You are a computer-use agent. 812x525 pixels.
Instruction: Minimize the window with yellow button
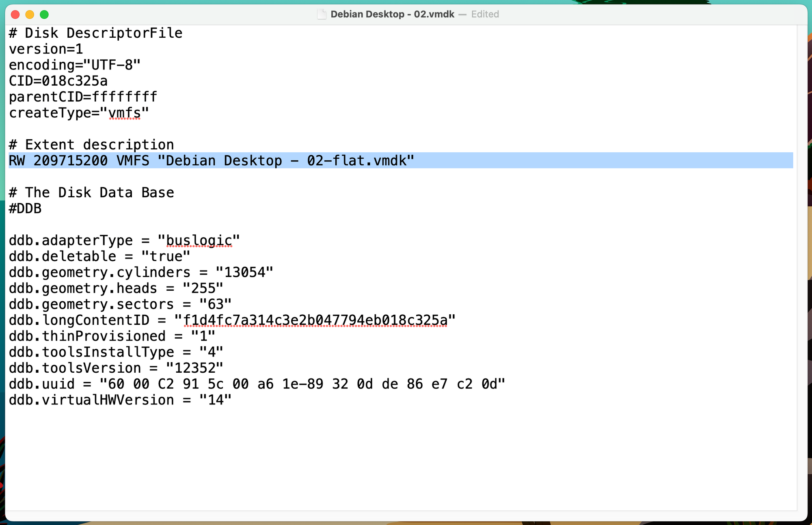pos(30,15)
